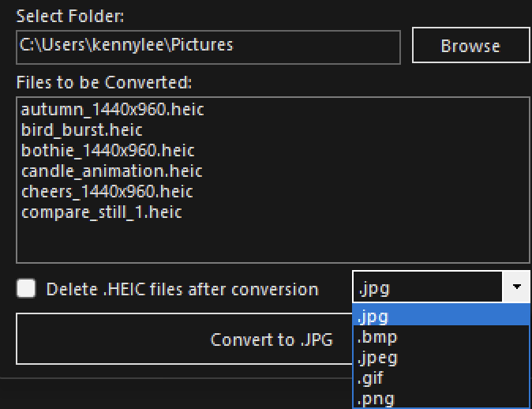Click the "Delete .HEIC files after conversion" label
This screenshot has width=532, height=409.
pyautogui.click(x=182, y=289)
